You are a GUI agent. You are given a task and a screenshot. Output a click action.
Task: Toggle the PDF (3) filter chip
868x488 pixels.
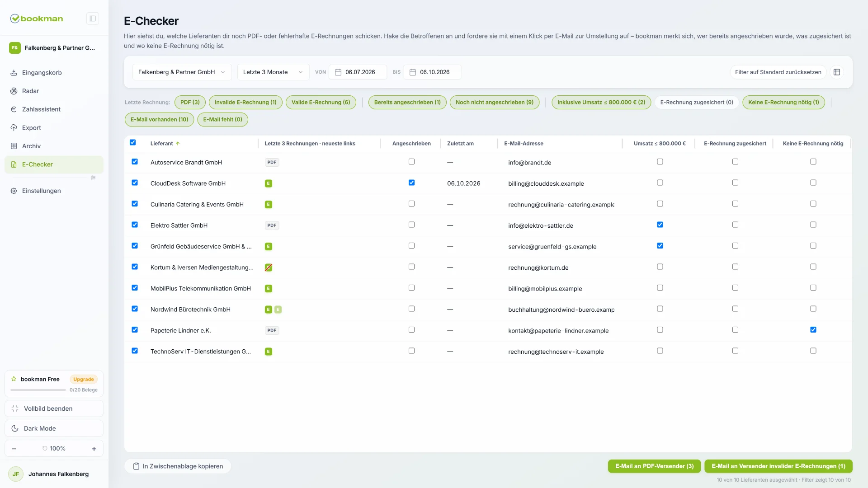point(190,103)
